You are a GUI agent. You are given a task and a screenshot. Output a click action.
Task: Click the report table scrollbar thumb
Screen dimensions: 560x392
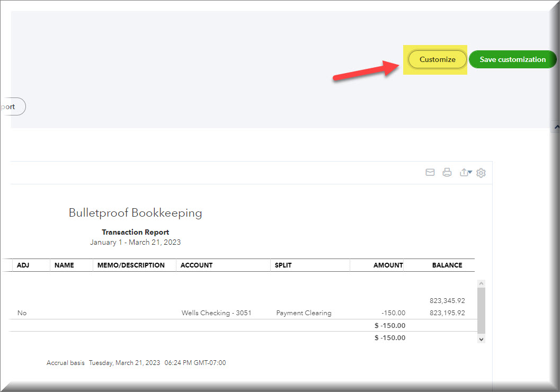tap(482, 310)
